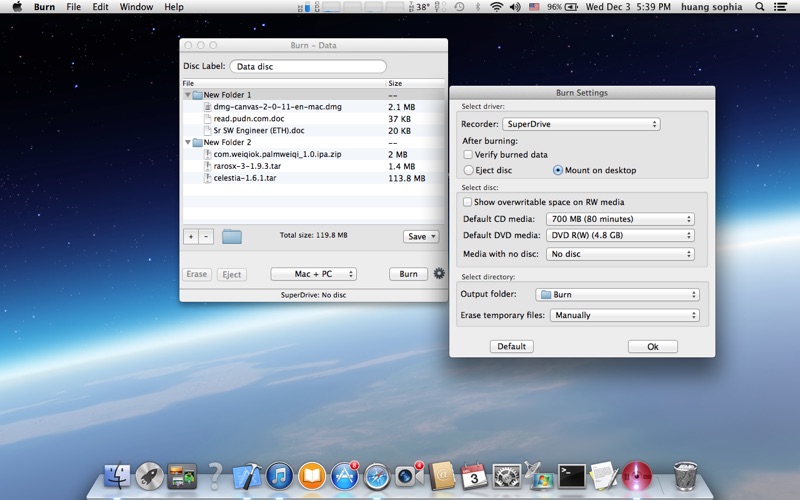The width and height of the screenshot is (800, 500).
Task: Select Mount on desktop radio button
Action: point(558,170)
